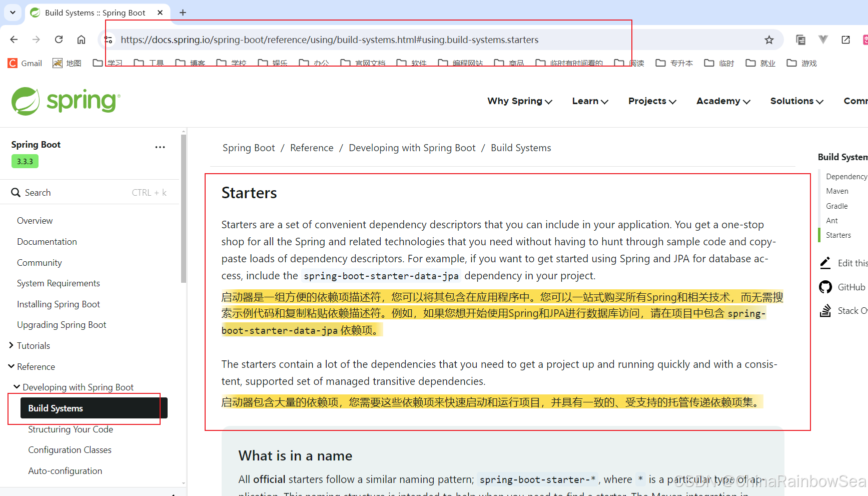The image size is (868, 496).
Task: Click the Starters heading
Action: click(249, 193)
